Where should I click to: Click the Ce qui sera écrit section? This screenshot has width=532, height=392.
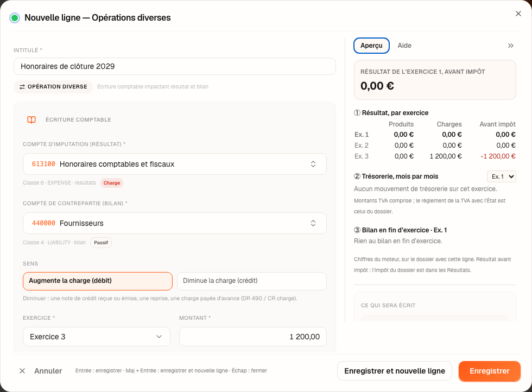click(x=435, y=306)
